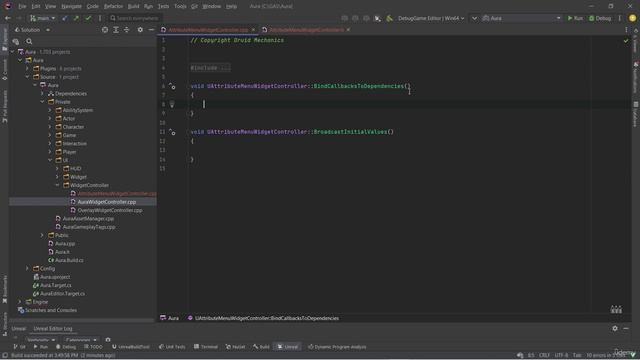Open the Unit Tests tool window
This screenshot has width=640, height=360.
[x=172, y=347]
